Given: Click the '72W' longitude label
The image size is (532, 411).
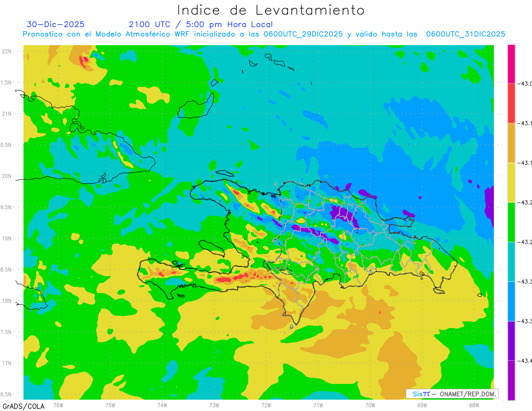Looking at the screenshot, I should point(266,404).
